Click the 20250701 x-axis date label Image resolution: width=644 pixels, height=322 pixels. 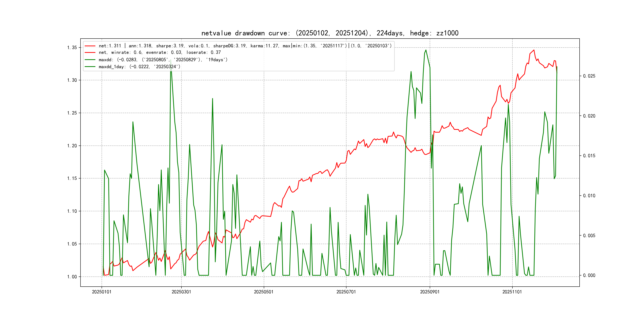pos(346,292)
